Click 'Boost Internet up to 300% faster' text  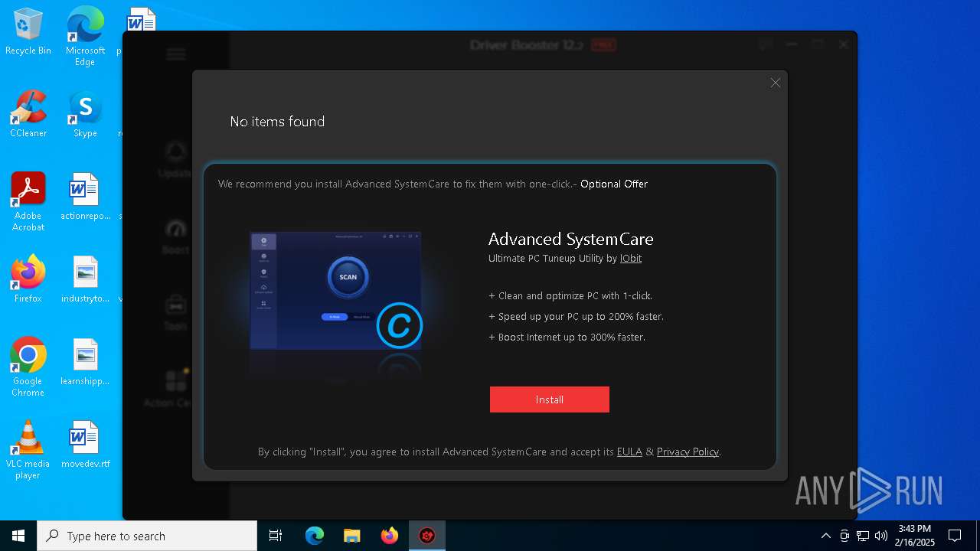[567, 337]
